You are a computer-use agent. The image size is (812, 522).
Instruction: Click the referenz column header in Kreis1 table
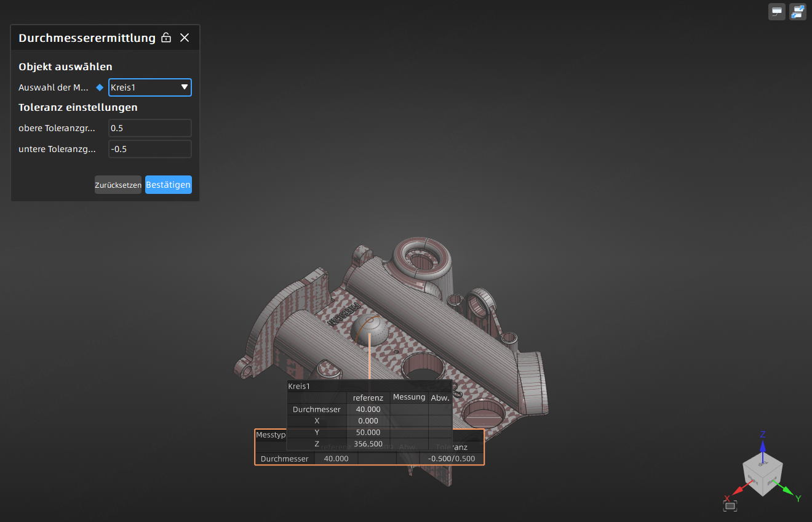368,398
